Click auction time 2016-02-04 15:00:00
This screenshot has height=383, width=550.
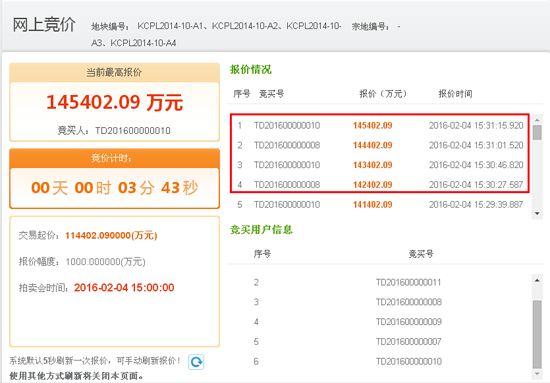pos(124,288)
